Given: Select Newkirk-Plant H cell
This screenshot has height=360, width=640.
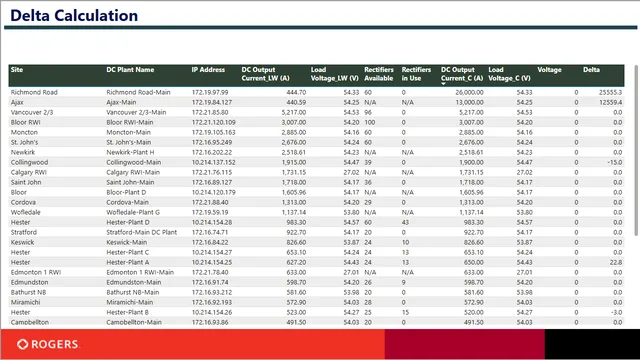Looking at the screenshot, I should tap(130, 152).
